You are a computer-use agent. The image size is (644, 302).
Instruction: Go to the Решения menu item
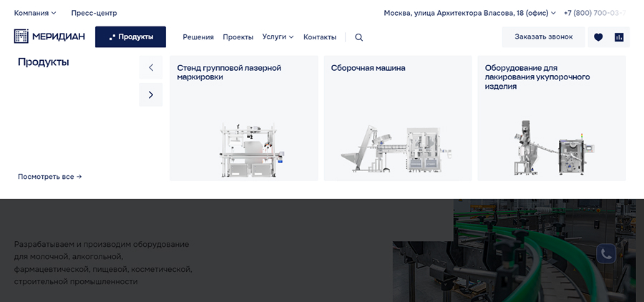pyautogui.click(x=198, y=37)
